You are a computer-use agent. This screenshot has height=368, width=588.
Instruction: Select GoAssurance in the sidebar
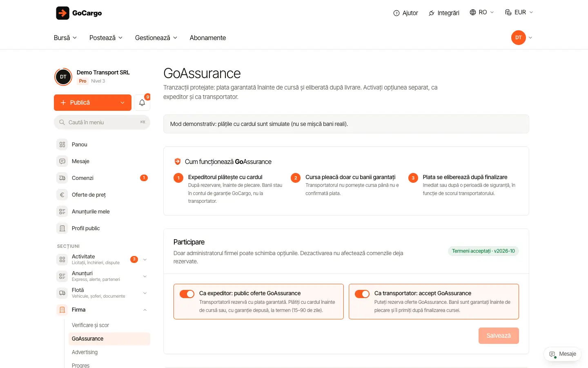point(109,339)
